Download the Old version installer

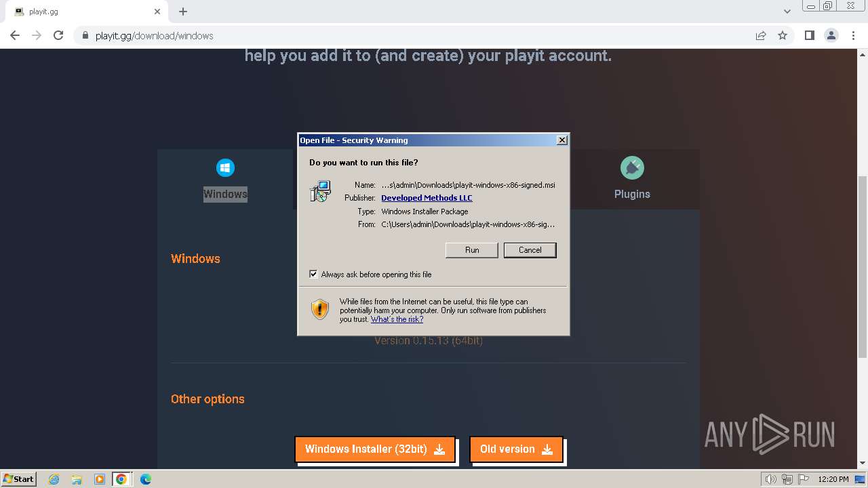[x=516, y=449]
